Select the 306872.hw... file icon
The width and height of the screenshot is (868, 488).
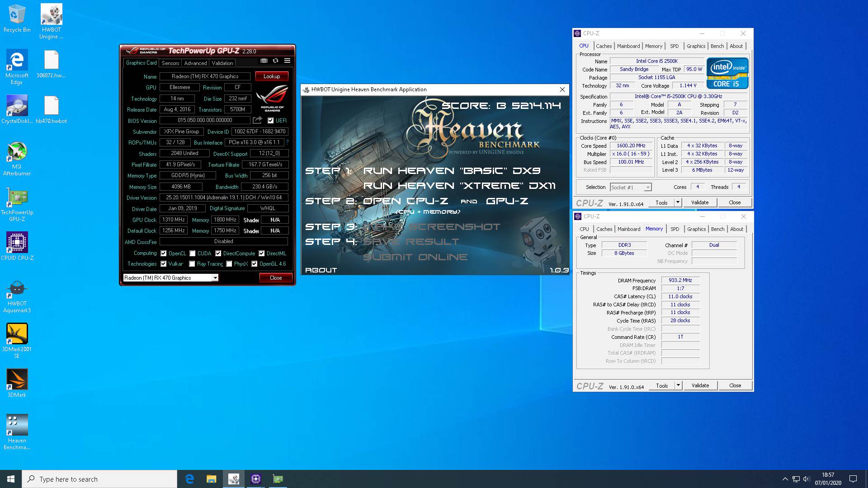point(51,64)
